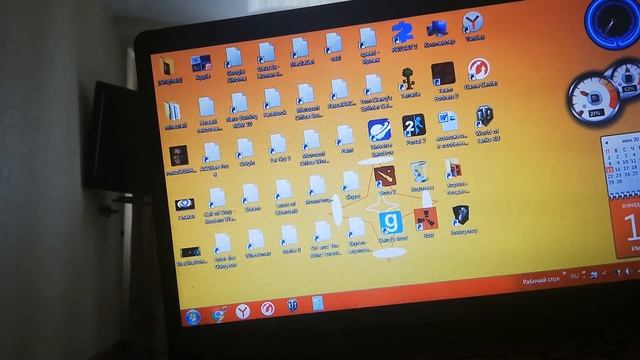Open the Skype desktop shortcut

coord(351,185)
